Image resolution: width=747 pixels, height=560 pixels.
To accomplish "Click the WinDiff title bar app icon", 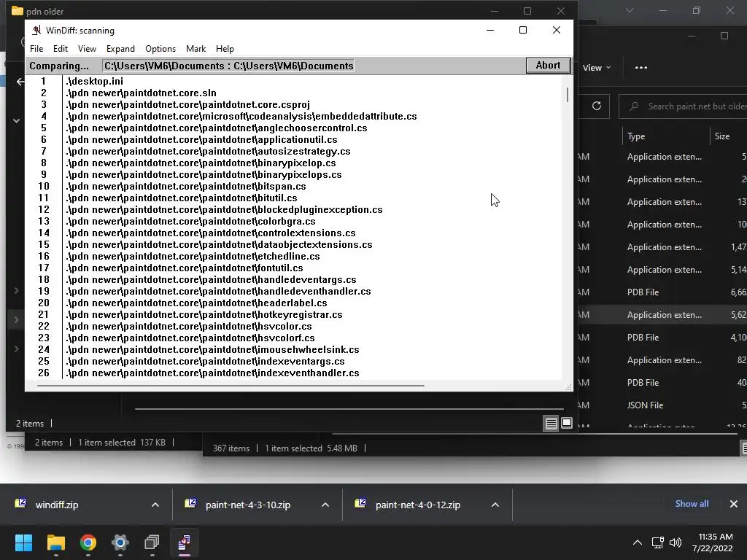I will point(36,31).
